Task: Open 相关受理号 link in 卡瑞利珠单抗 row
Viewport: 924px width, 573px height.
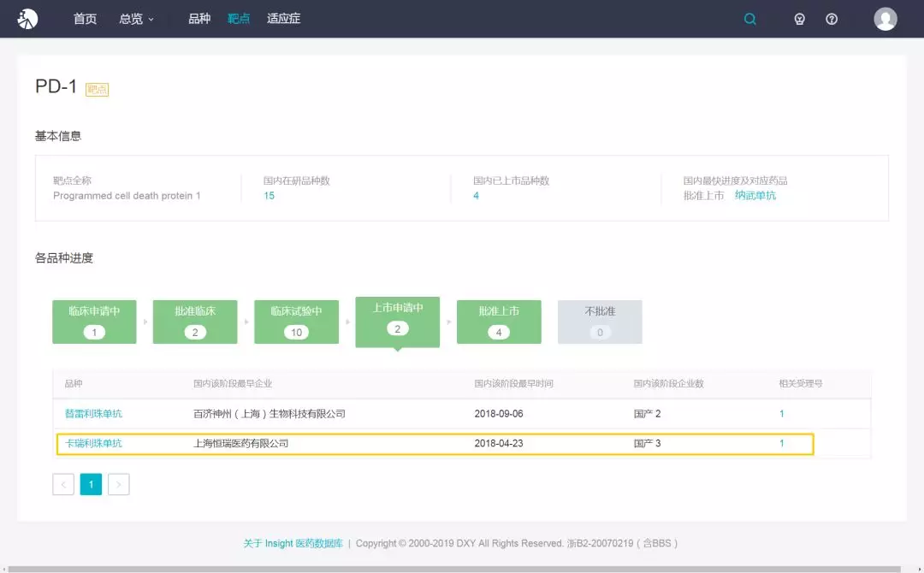Action: (x=781, y=443)
